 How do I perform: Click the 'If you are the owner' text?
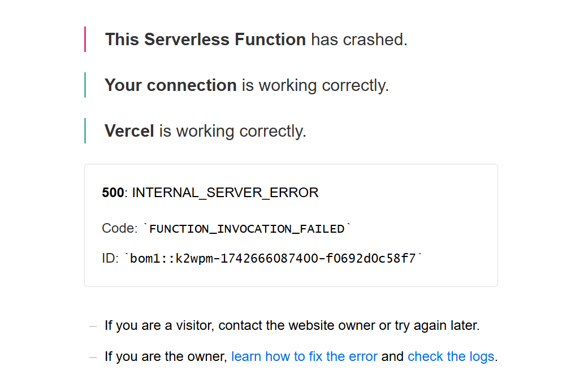click(166, 356)
